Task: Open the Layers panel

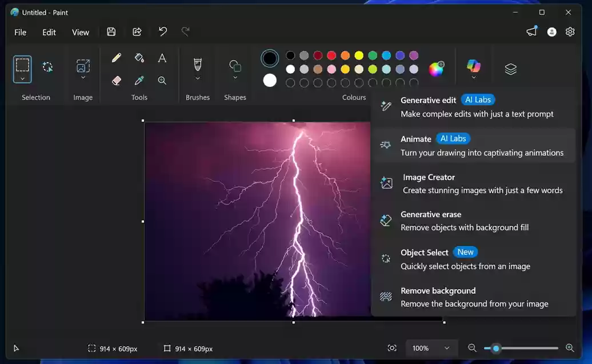Action: click(510, 68)
